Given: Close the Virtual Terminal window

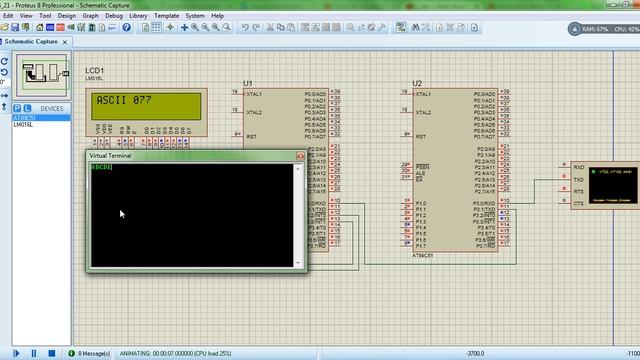Looking at the screenshot, I should click(x=300, y=156).
